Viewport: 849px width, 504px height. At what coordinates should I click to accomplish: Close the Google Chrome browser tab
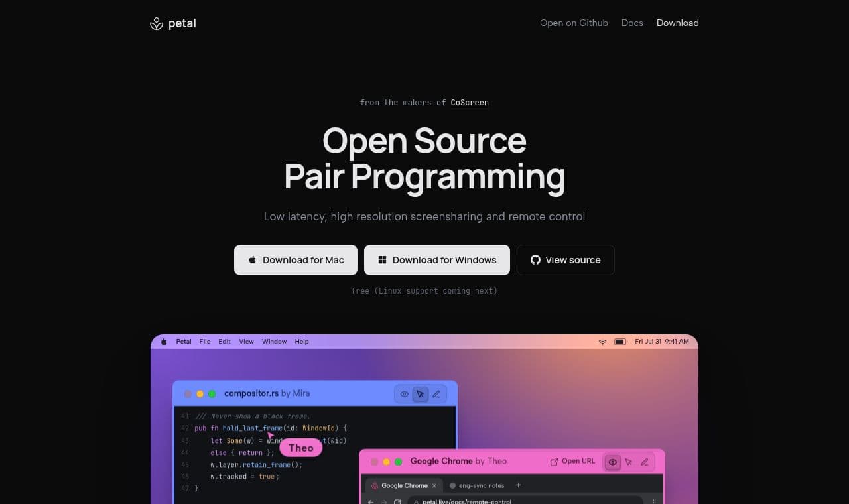click(434, 485)
